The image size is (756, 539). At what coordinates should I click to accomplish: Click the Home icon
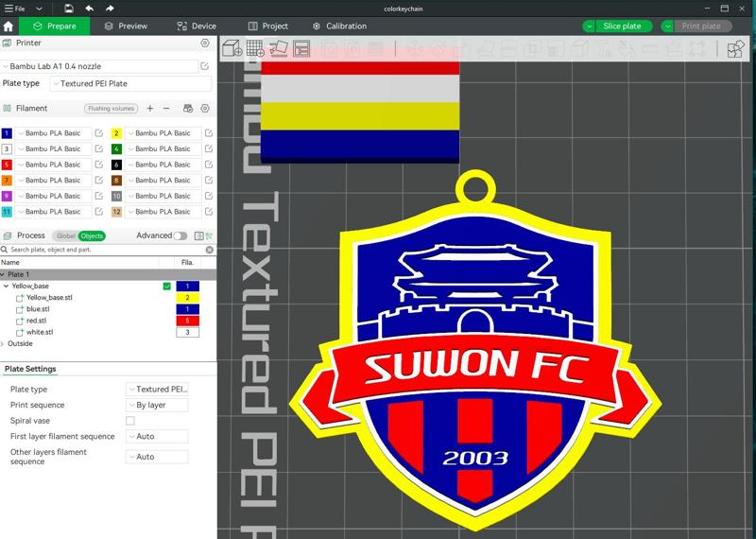[x=9, y=26]
